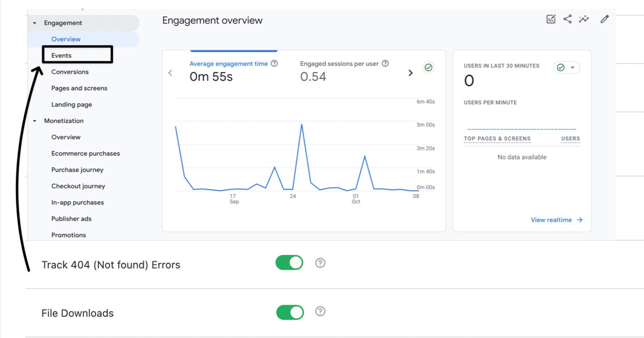Turn off the File Downloads toggle
This screenshot has height=338, width=644.
[x=289, y=312]
